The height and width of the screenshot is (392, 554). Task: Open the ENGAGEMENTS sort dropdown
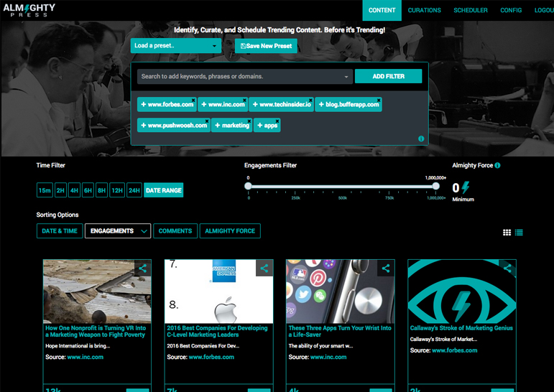tap(118, 231)
